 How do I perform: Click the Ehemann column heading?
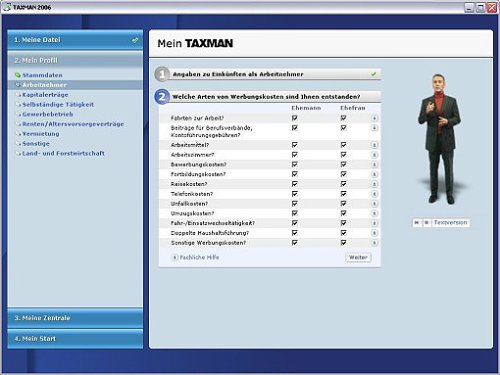(x=306, y=108)
